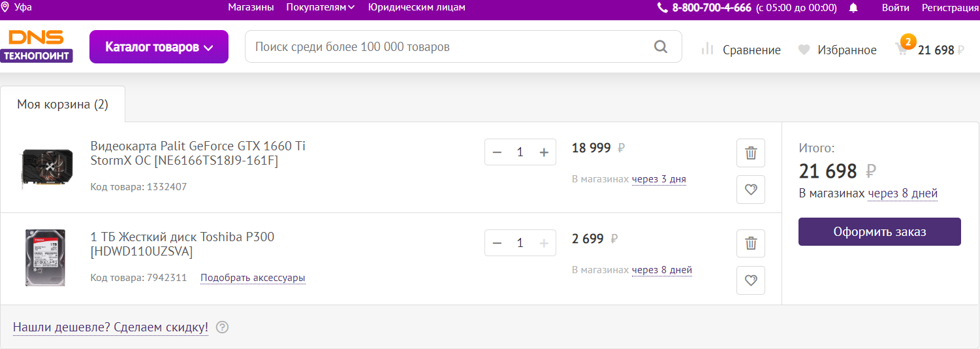Image resolution: width=980 pixels, height=349 pixels.
Task: Add Toshiba P300 hard drive to favorites
Action: (751, 280)
